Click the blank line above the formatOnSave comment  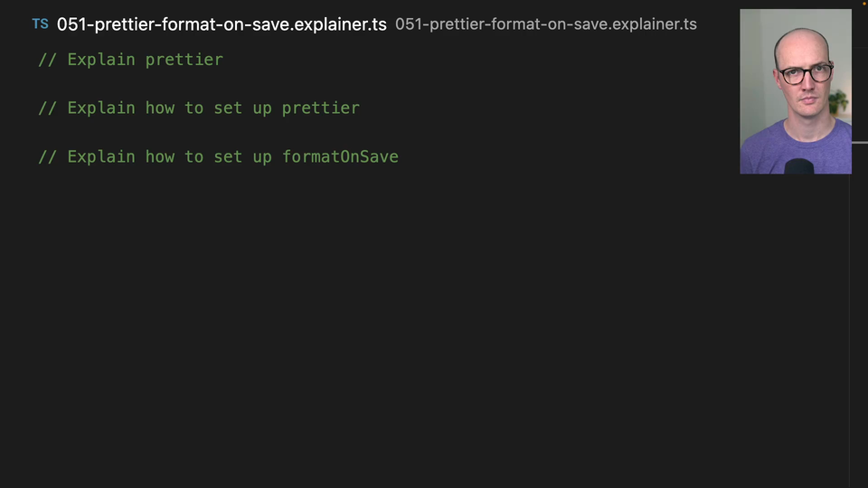pyautogui.click(x=271, y=132)
